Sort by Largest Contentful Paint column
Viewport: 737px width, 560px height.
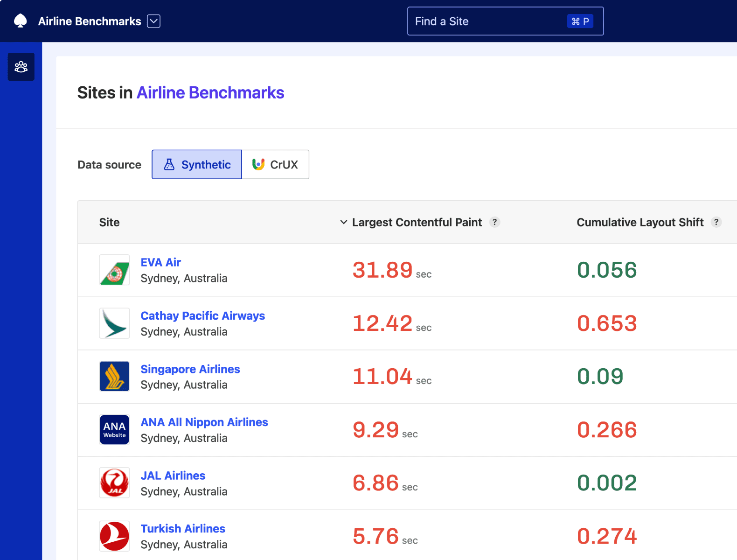(x=416, y=222)
